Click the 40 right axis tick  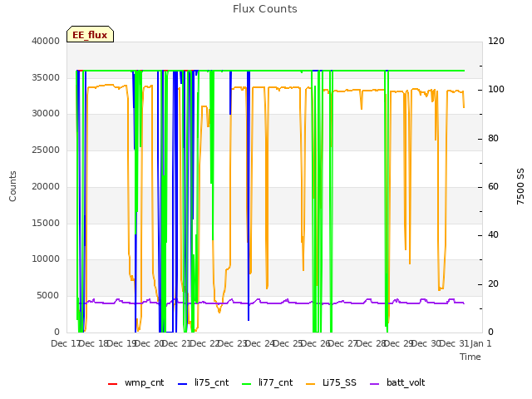point(493,234)
